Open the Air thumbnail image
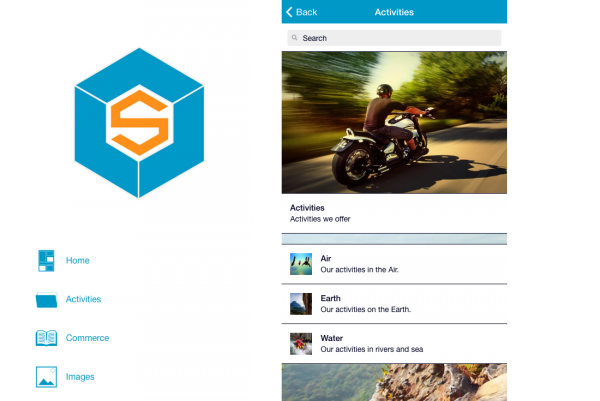This screenshot has height=401, width=600. click(301, 264)
